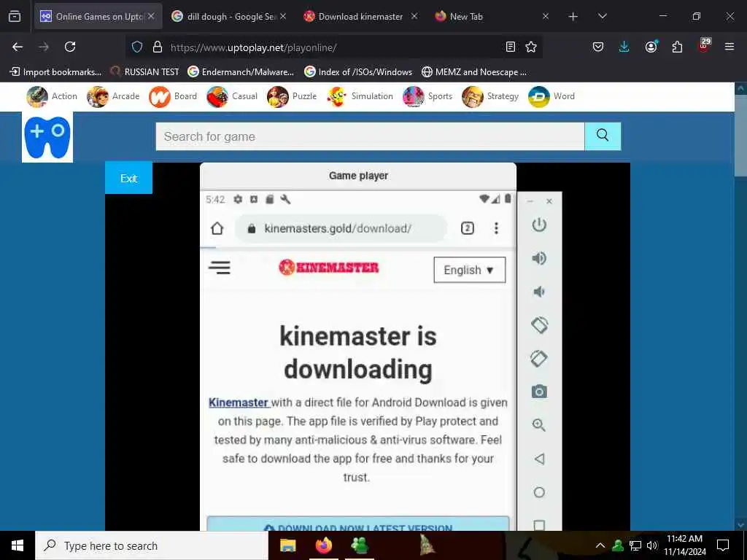Rotate emulator screen left icon

pyautogui.click(x=539, y=325)
